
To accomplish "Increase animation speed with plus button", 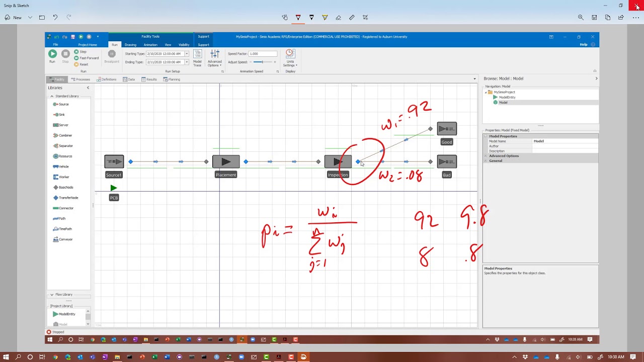I will click(x=275, y=62).
